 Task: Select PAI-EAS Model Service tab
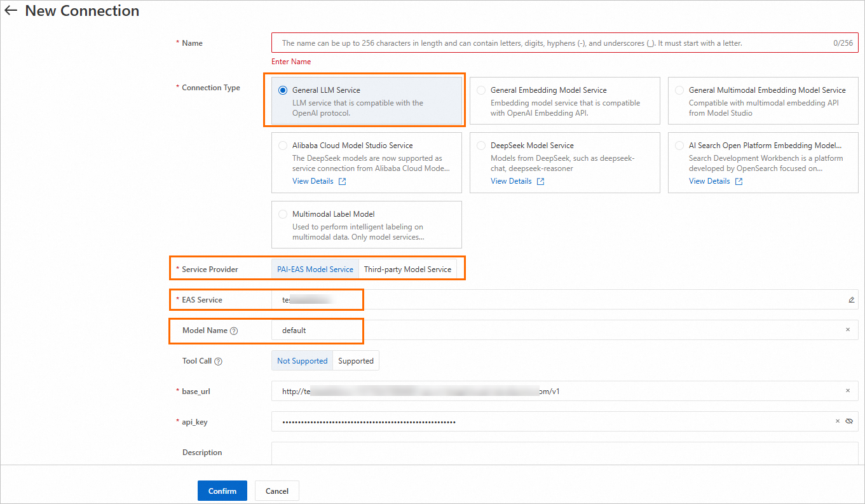click(x=315, y=269)
